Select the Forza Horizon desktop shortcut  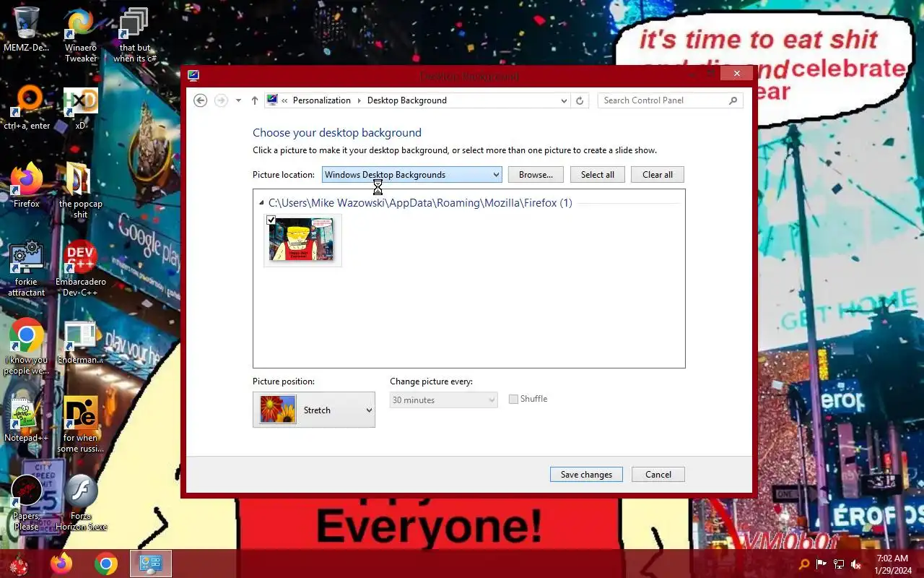(80, 503)
